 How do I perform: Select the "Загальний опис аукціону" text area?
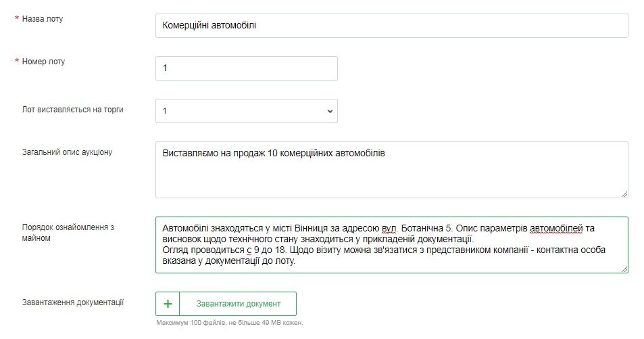coord(391,170)
